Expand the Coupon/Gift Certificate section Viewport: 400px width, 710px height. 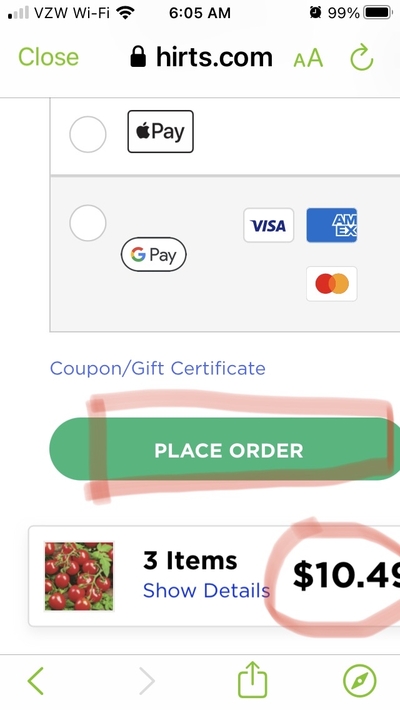tap(158, 368)
